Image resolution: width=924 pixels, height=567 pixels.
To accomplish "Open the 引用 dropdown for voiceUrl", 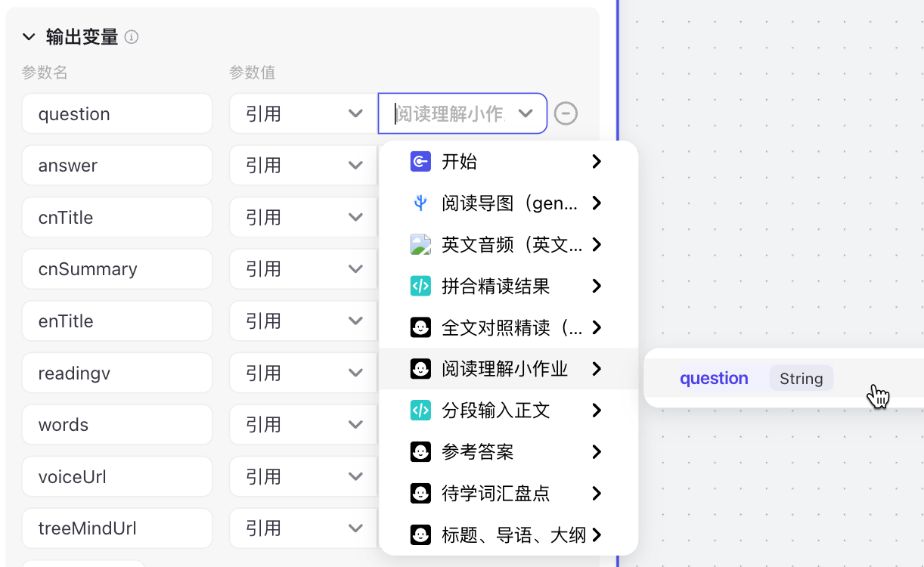I will point(303,476).
